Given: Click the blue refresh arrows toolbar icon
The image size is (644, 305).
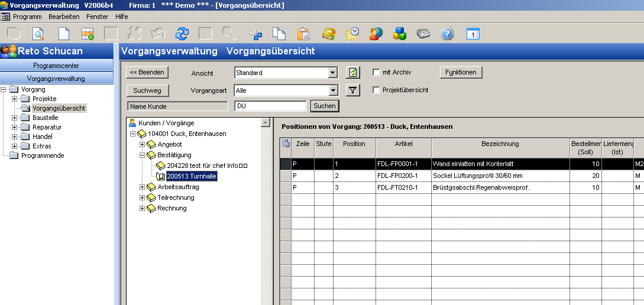Looking at the screenshot, I should click(x=182, y=34).
